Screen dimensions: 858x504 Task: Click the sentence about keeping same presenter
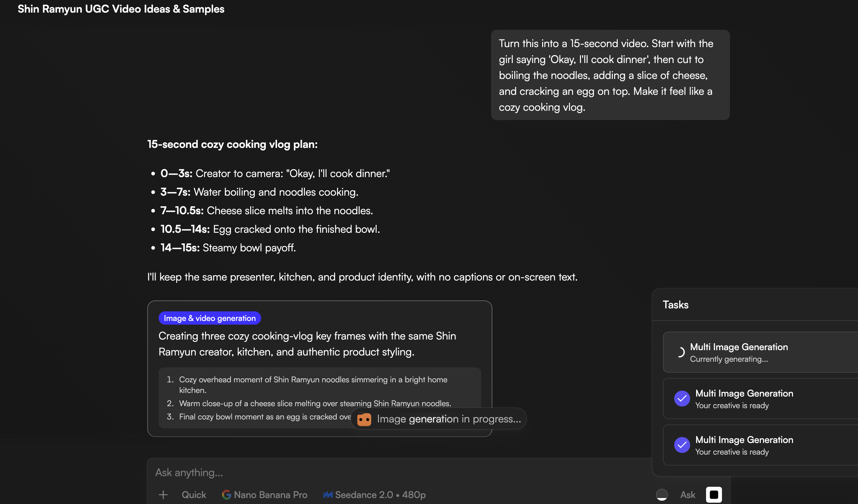(362, 277)
